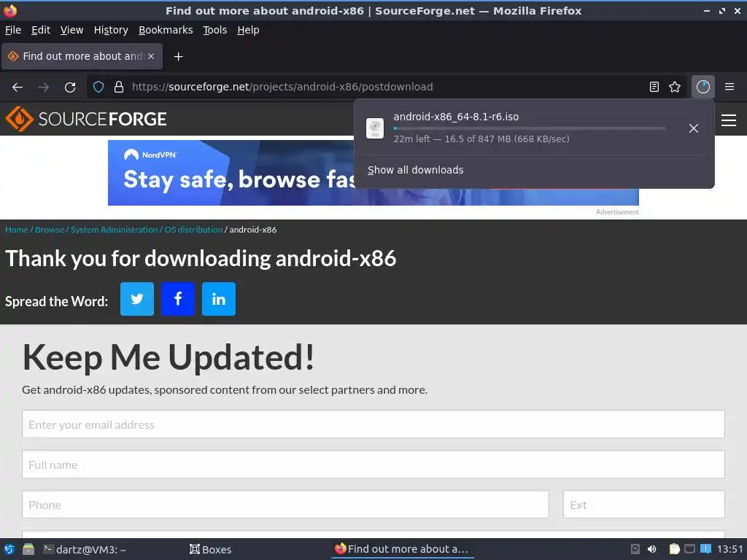This screenshot has width=747, height=560.
Task: Open the Bookmarks menu
Action: (x=166, y=30)
